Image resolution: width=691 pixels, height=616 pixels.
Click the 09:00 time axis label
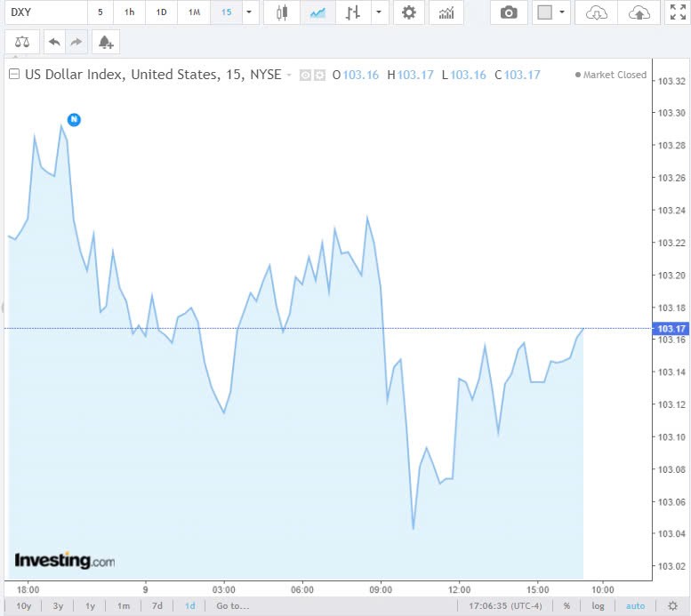click(381, 589)
